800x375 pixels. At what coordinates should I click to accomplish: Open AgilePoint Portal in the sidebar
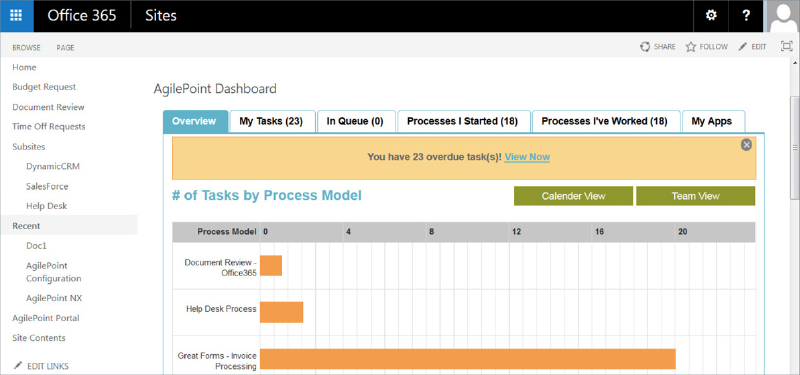(x=46, y=318)
